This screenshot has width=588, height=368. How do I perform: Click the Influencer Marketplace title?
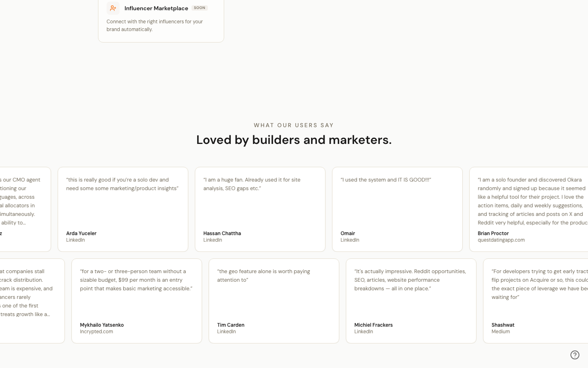pos(156,8)
